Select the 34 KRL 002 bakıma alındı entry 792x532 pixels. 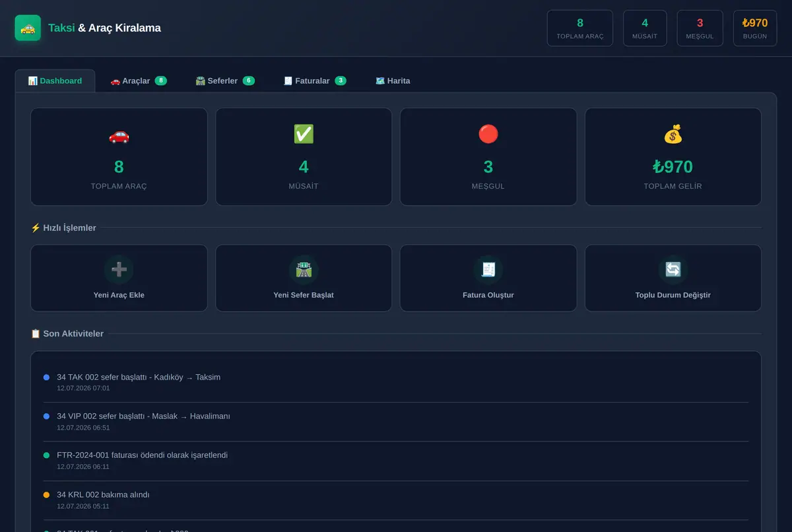[x=396, y=500]
